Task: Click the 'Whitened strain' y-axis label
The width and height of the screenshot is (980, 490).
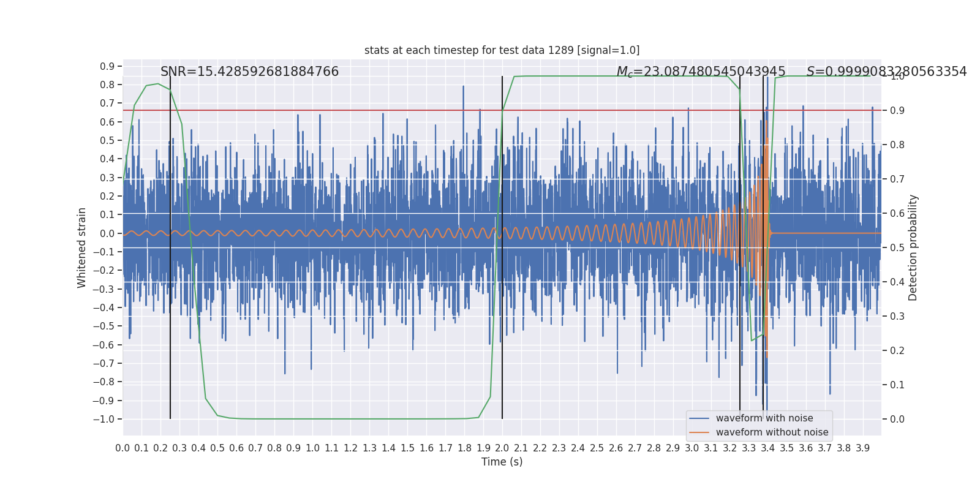Action: (82, 247)
